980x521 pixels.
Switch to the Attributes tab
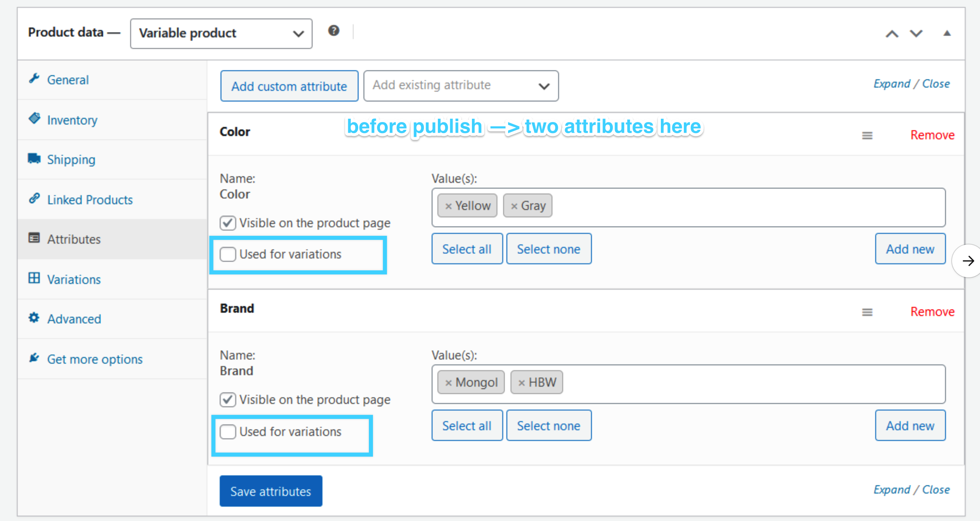coord(74,239)
